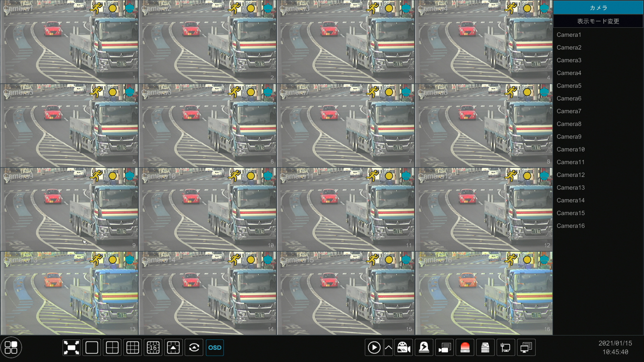The height and width of the screenshot is (362, 644).
Task: Click 表示モード変更 button
Action: tap(598, 21)
